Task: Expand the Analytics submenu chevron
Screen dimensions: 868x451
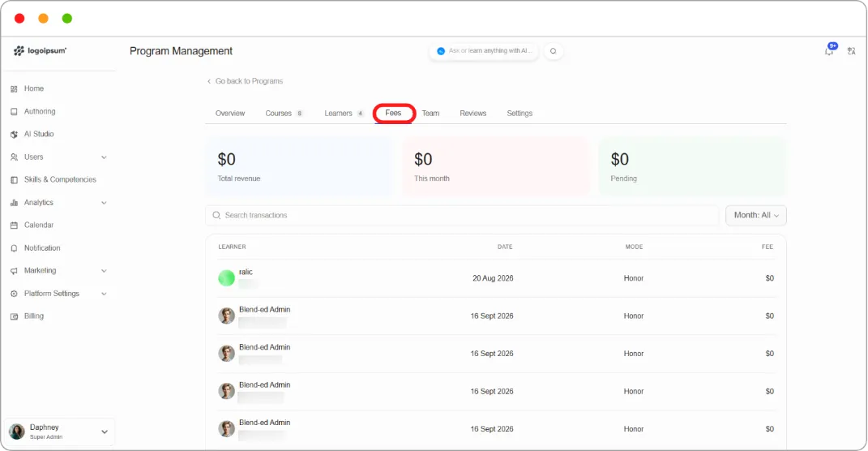Action: click(104, 203)
